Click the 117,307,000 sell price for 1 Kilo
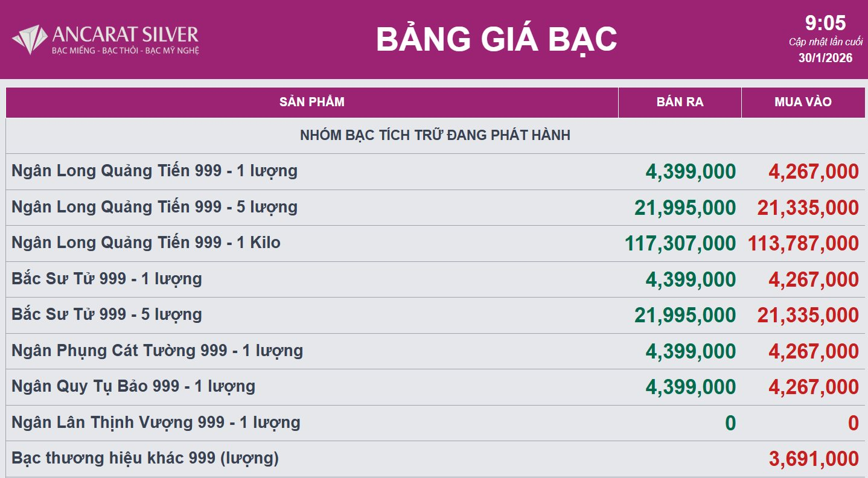868x478 pixels. tap(680, 243)
